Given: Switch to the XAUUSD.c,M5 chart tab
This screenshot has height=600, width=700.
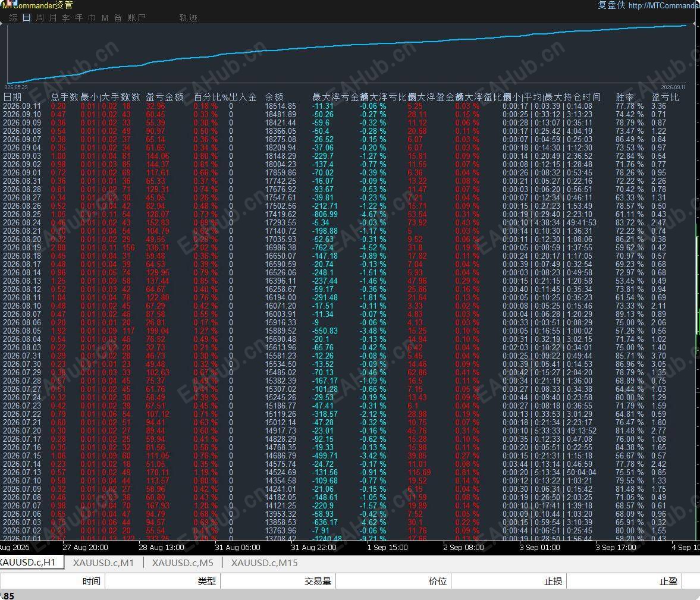Looking at the screenshot, I should click(183, 563).
